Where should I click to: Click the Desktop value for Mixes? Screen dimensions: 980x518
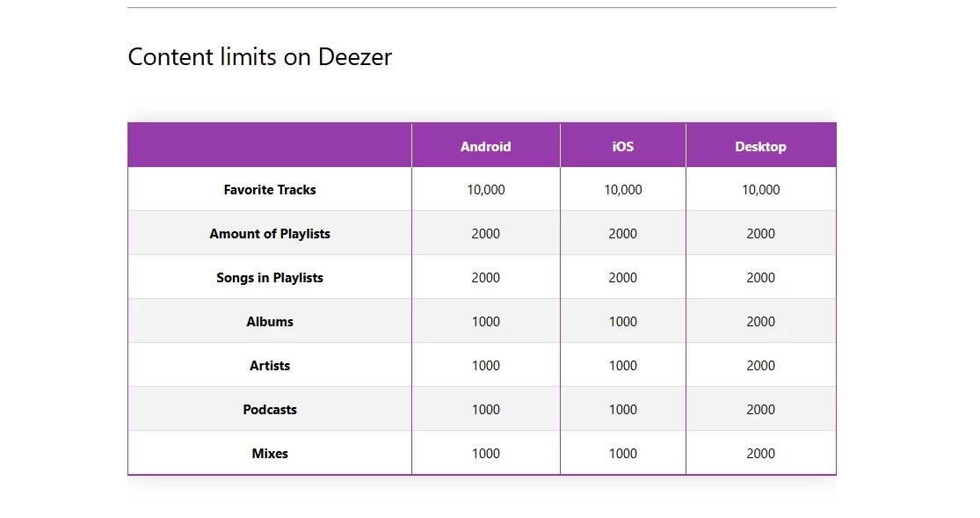[760, 454]
